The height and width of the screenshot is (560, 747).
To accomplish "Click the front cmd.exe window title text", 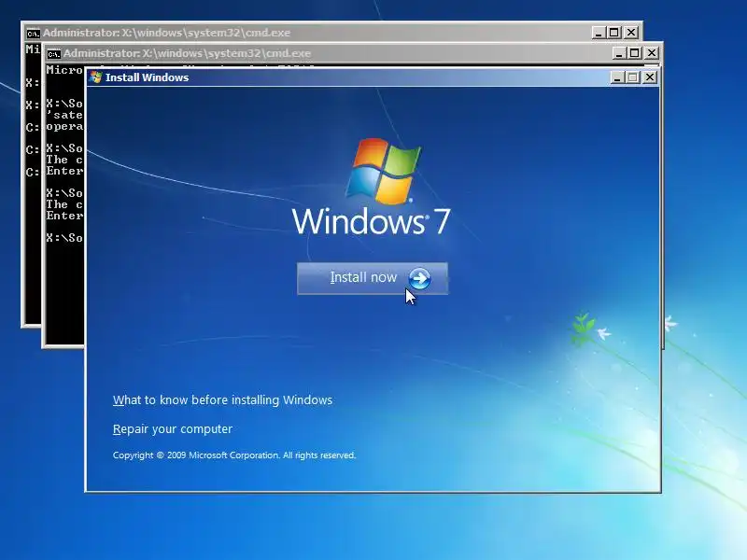I will pyautogui.click(x=187, y=53).
